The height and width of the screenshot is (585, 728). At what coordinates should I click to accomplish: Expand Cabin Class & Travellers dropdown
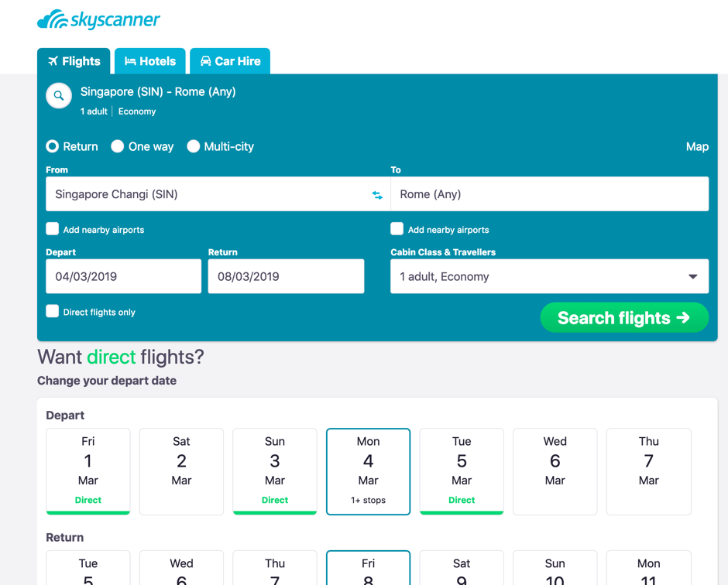point(549,276)
